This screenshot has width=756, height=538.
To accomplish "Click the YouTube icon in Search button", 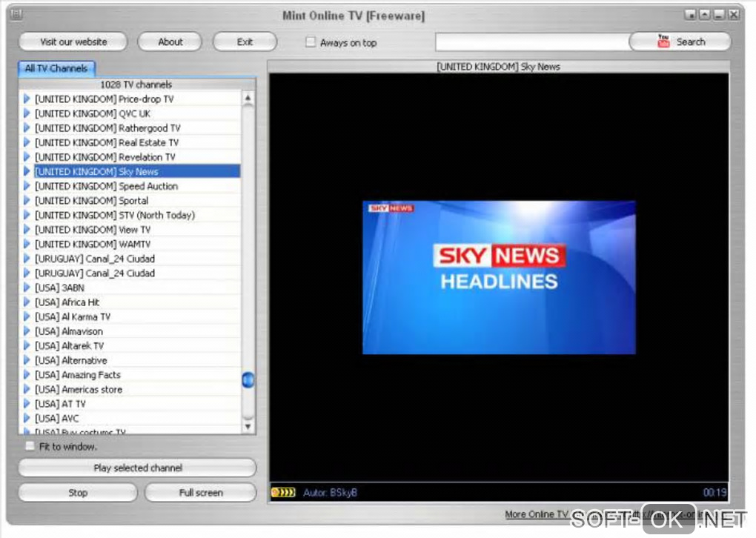I will pos(663,41).
